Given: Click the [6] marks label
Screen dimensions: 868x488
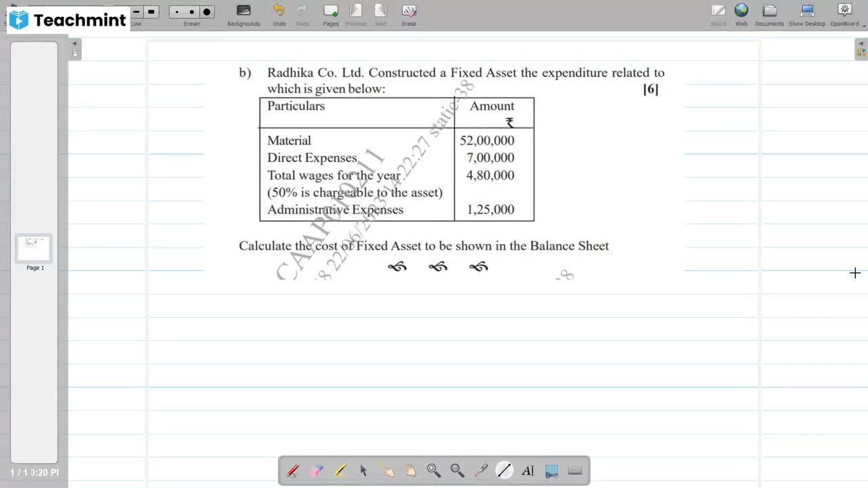Looking at the screenshot, I should 650,89.
